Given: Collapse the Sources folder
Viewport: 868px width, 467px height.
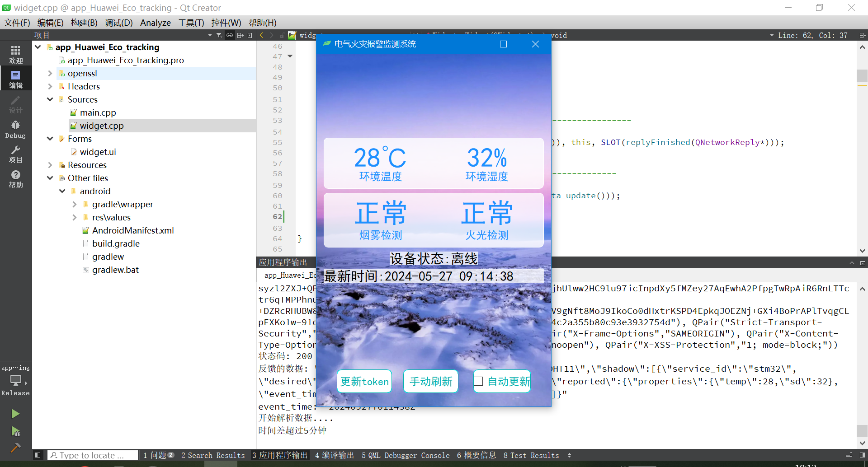Looking at the screenshot, I should point(50,99).
